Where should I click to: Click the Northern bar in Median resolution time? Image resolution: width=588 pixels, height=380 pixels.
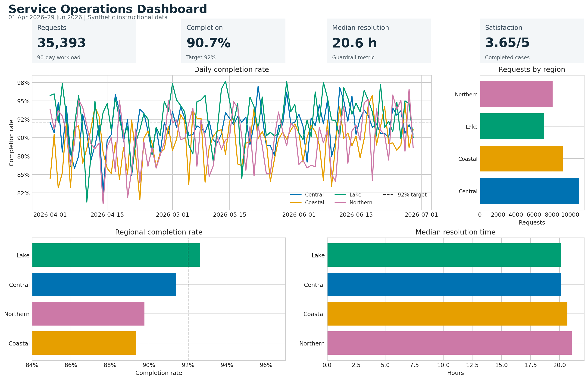click(x=449, y=343)
